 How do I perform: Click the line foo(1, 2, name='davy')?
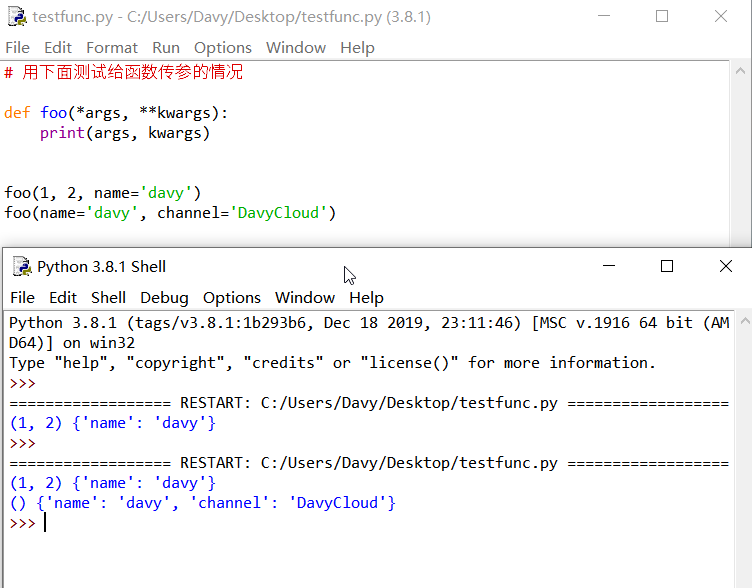103,193
